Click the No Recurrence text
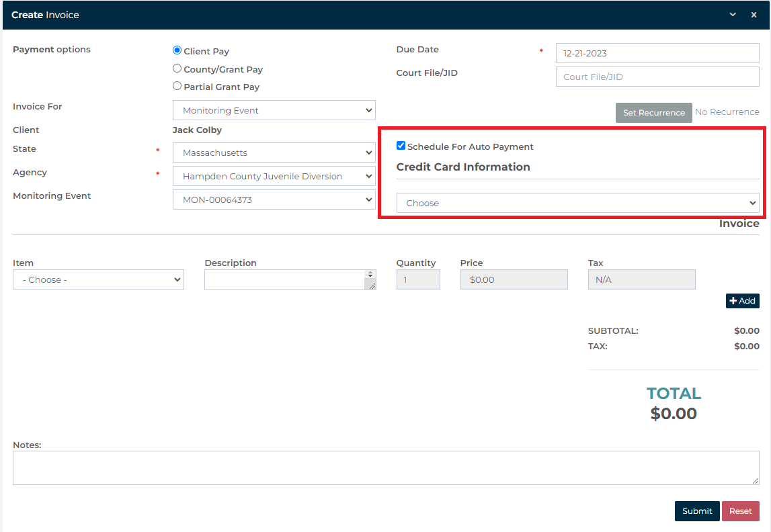 click(x=727, y=112)
